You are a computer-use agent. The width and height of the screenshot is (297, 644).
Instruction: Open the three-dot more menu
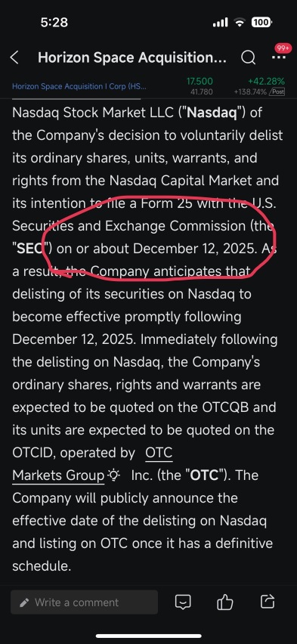(279, 58)
